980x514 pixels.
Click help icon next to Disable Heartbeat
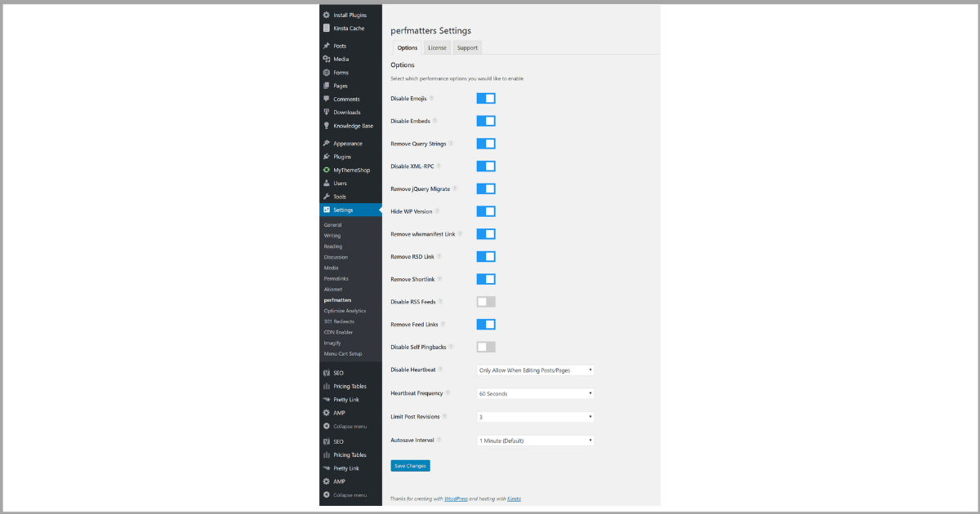pos(442,370)
